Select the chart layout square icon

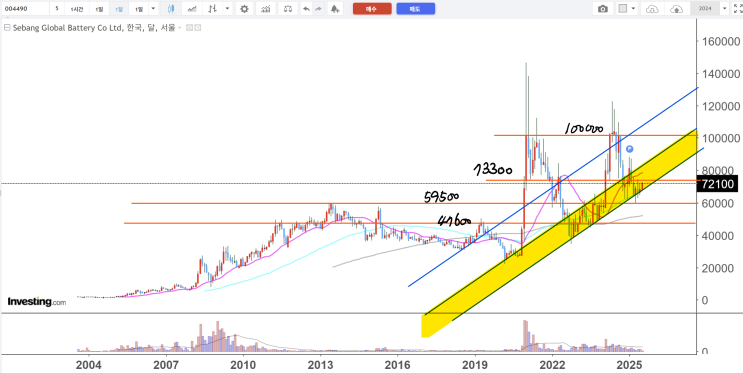tap(623, 9)
